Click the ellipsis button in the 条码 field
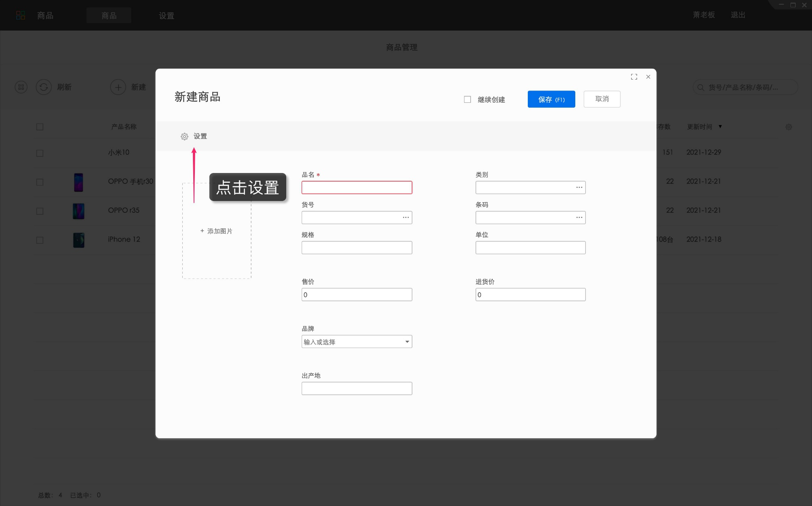 click(579, 218)
